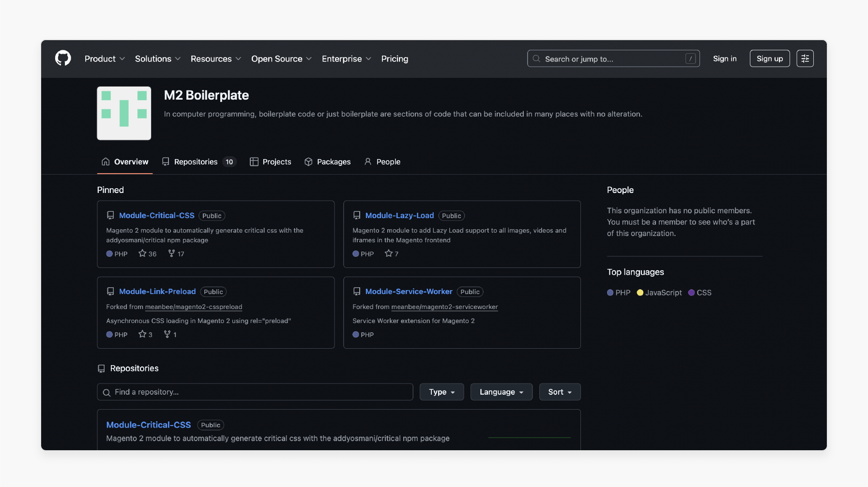
Task: Click repo icon beside Module-Service-Worker
Action: tap(357, 291)
